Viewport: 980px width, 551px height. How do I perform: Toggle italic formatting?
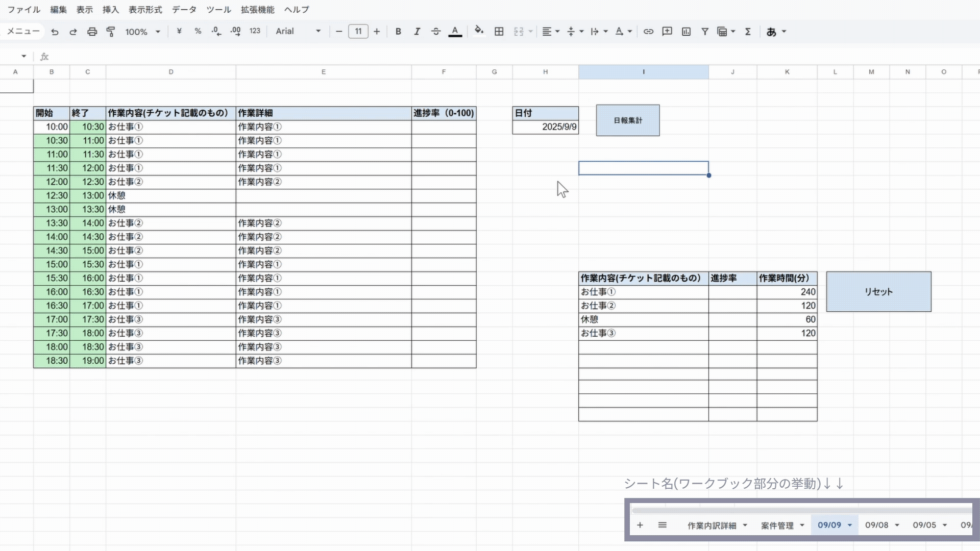point(417,31)
